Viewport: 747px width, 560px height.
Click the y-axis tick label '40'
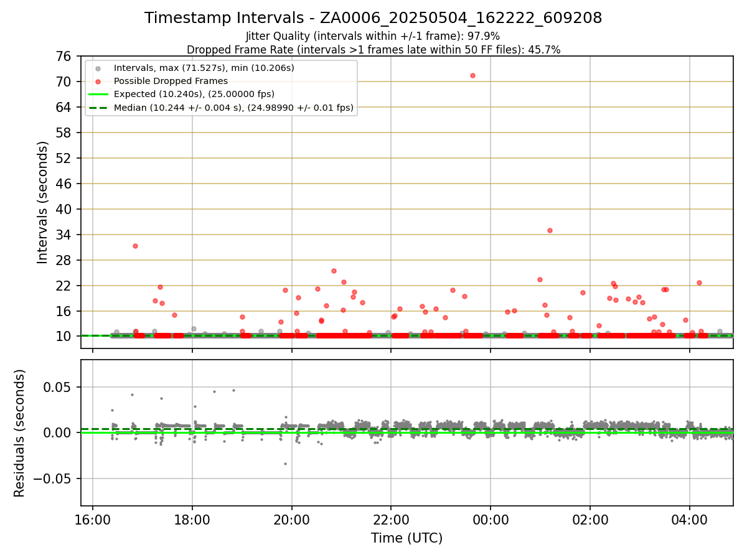pyautogui.click(x=64, y=210)
